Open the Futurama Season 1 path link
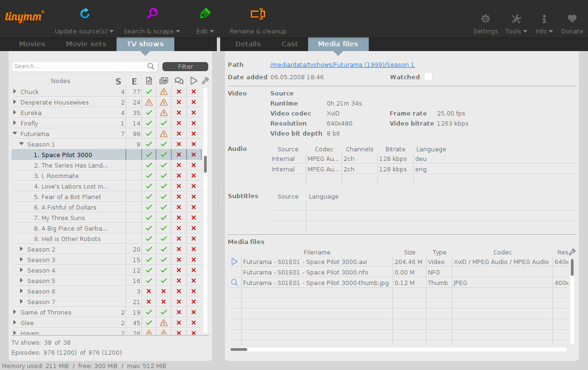Screen dimensions: 588x370 [x=342, y=65]
